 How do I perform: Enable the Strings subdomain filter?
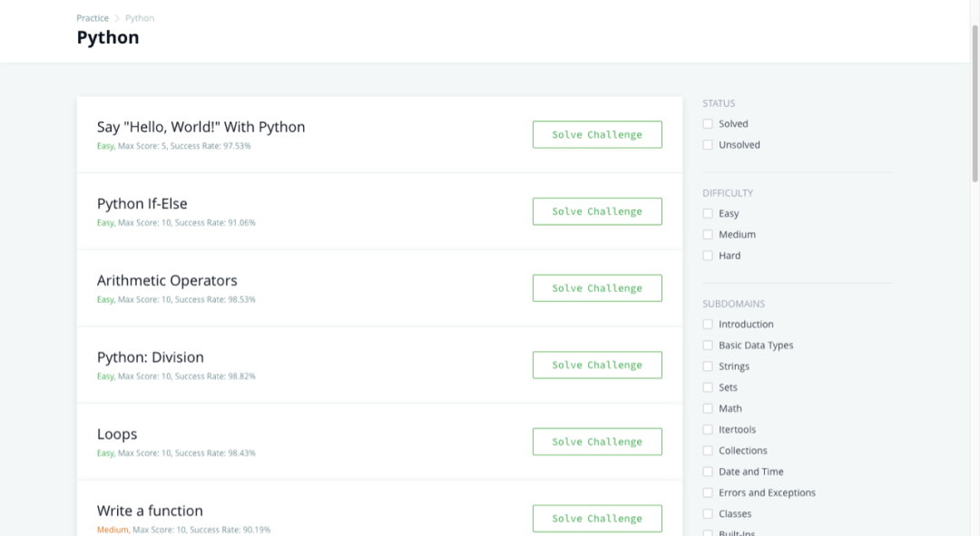708,366
